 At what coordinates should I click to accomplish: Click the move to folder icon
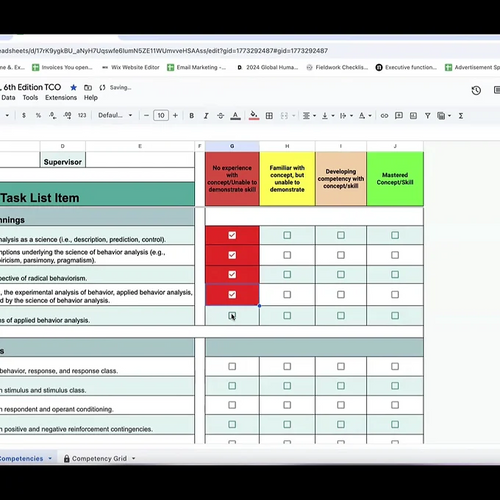pyautogui.click(x=88, y=87)
